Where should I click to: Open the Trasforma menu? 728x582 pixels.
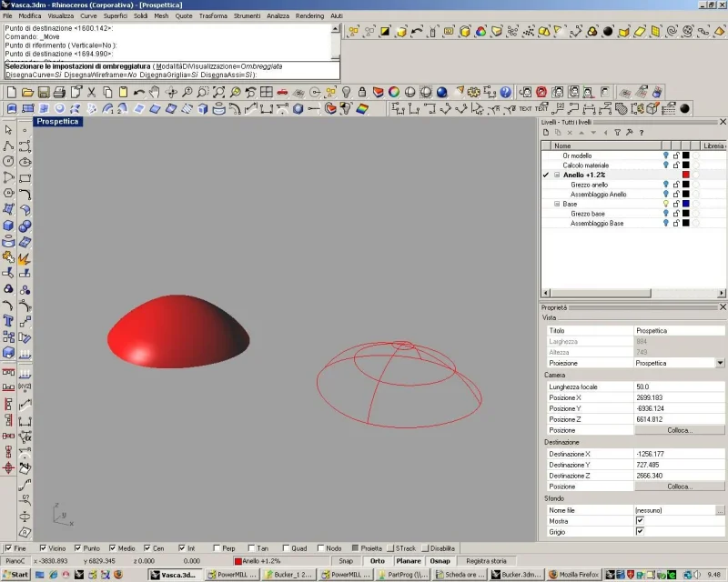pos(213,15)
